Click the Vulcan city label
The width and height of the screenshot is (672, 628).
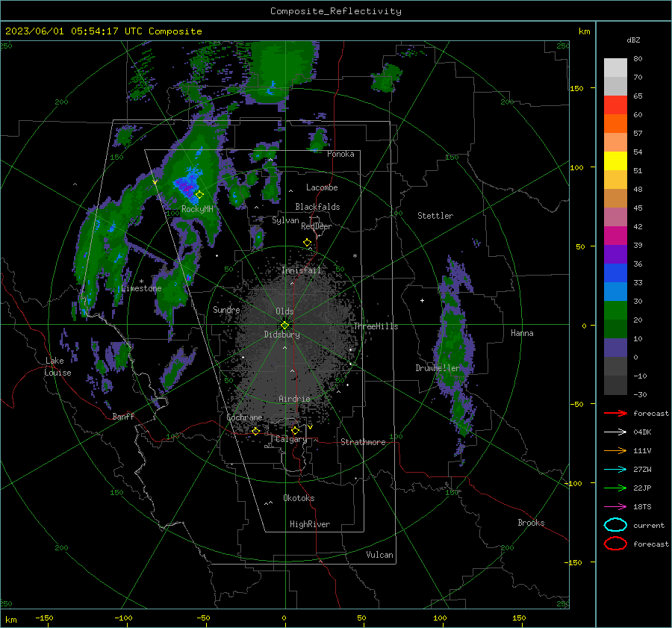379,555
